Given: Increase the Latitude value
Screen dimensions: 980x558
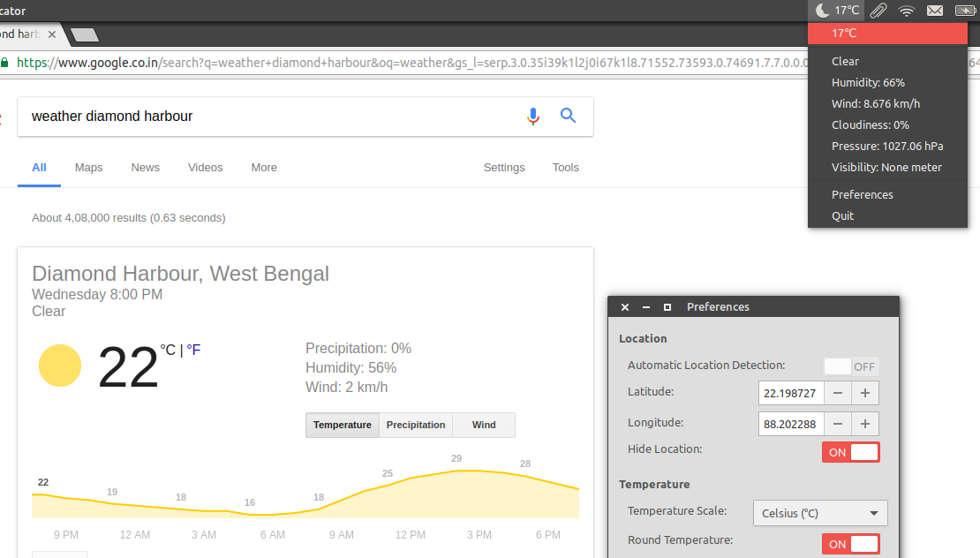Looking at the screenshot, I should 865,393.
